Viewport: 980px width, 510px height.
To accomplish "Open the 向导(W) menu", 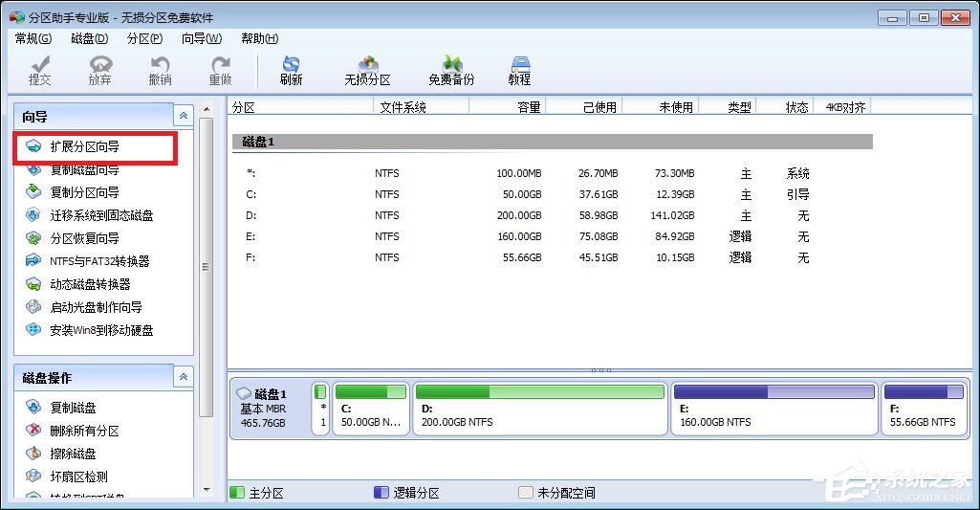I will [x=201, y=39].
